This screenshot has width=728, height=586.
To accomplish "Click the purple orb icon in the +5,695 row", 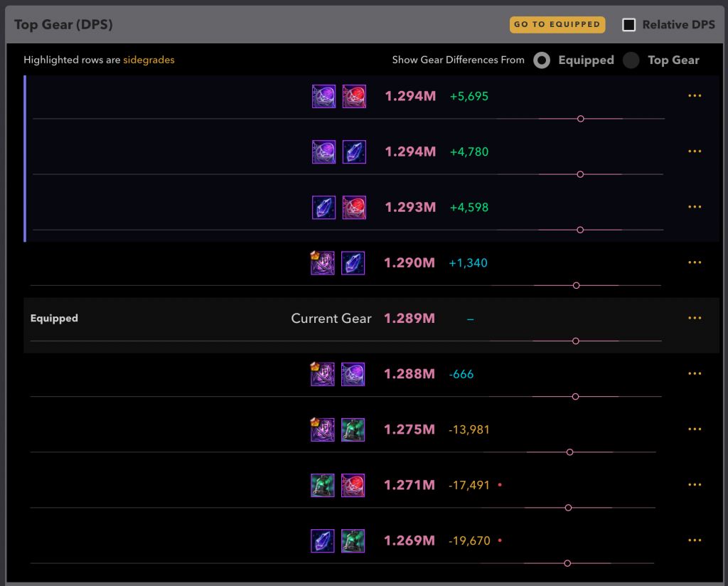I will [x=323, y=97].
